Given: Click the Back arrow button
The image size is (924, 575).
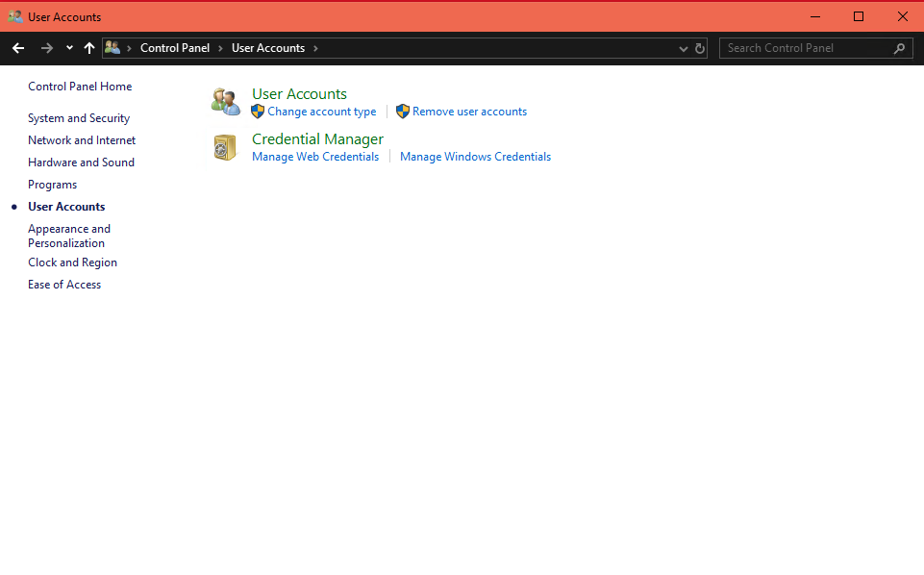Looking at the screenshot, I should coord(18,48).
